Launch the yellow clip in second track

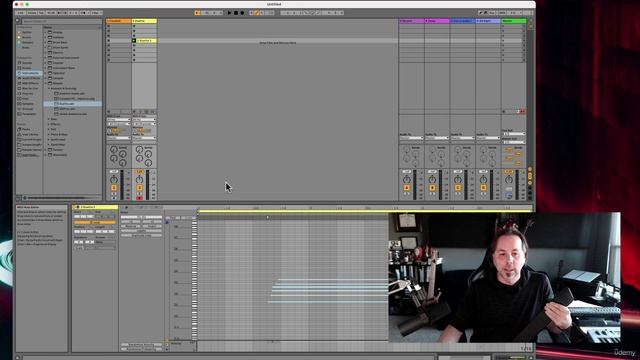(134, 41)
